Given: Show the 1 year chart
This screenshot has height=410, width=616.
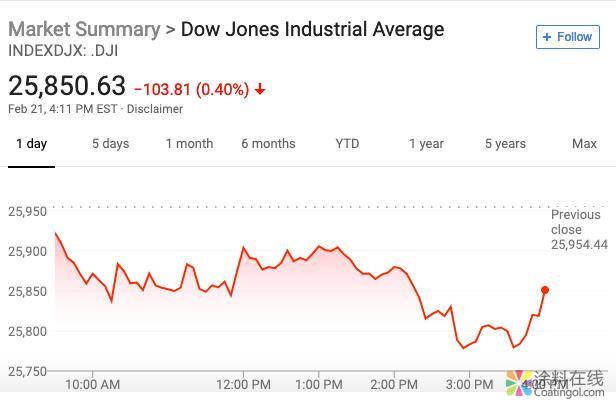Looking at the screenshot, I should pos(426,144).
